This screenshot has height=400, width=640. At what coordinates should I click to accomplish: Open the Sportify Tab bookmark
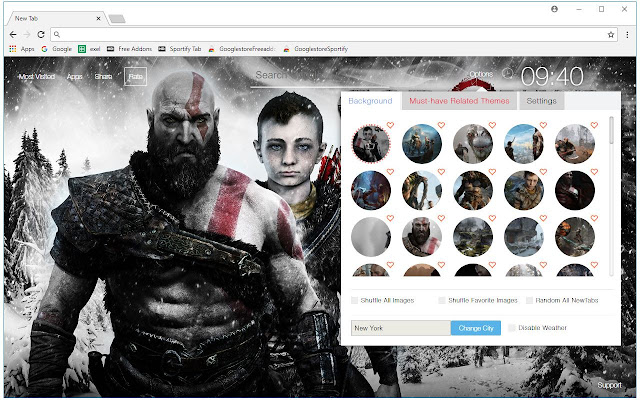[x=180, y=49]
